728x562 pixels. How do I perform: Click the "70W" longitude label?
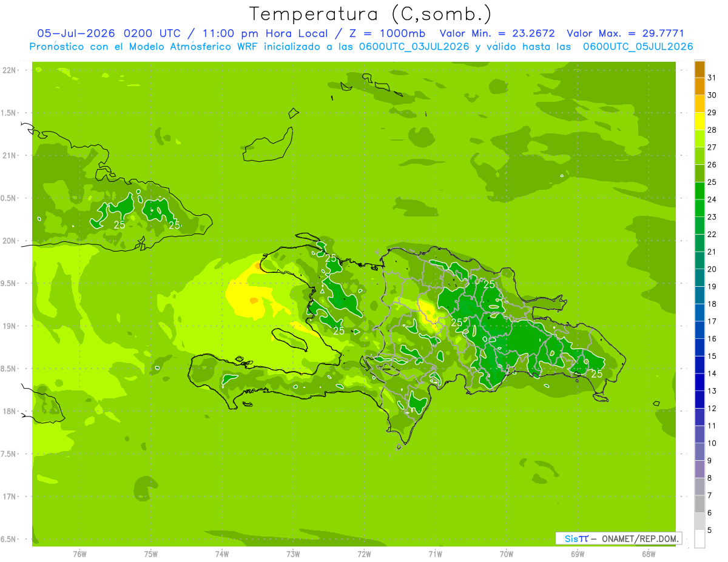[507, 554]
